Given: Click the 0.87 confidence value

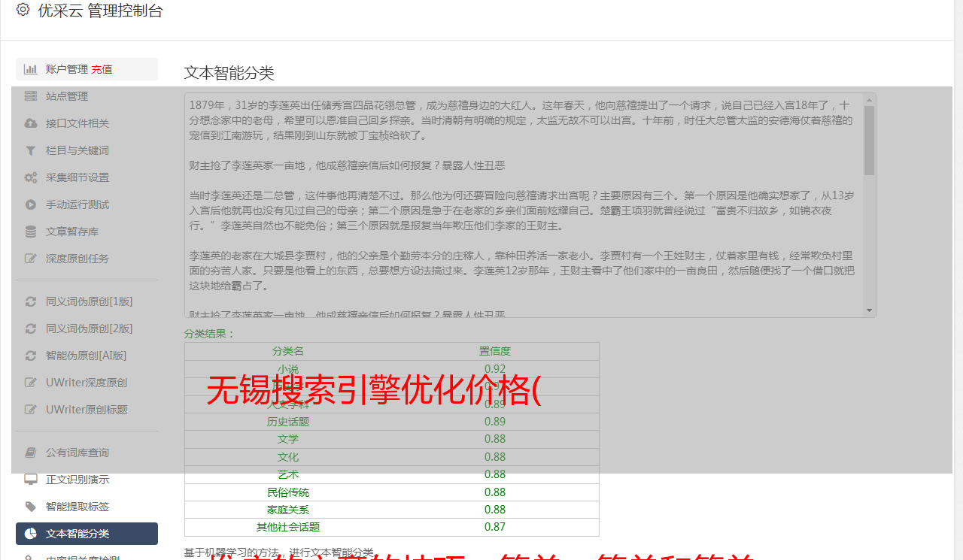Looking at the screenshot, I should 495,527.
